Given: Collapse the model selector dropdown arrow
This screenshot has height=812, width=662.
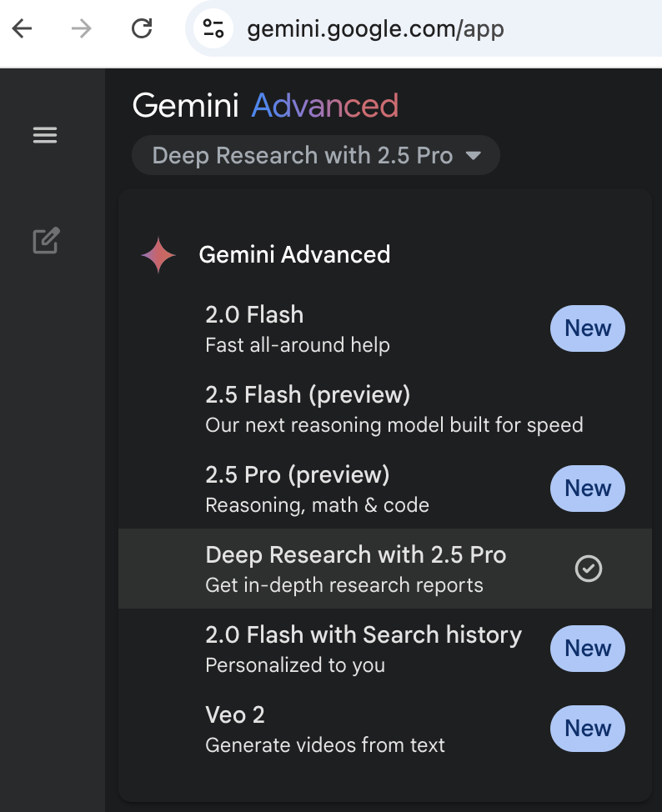Looking at the screenshot, I should (x=474, y=155).
